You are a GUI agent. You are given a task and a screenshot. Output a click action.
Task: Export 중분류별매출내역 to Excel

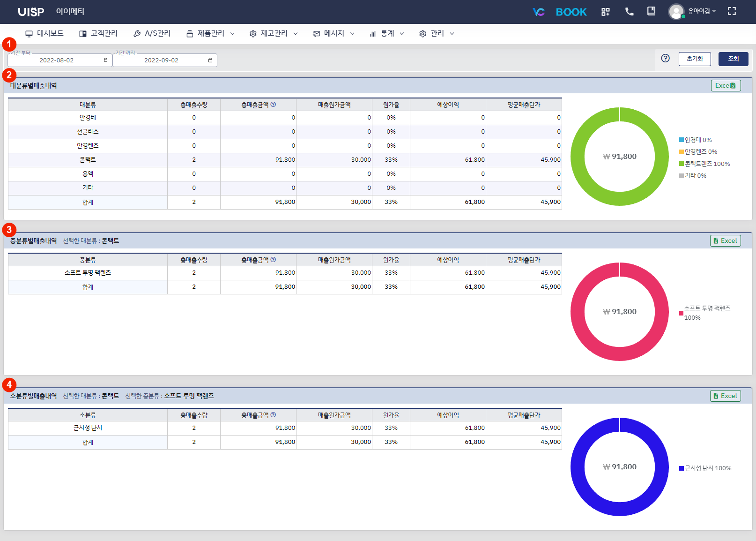725,241
